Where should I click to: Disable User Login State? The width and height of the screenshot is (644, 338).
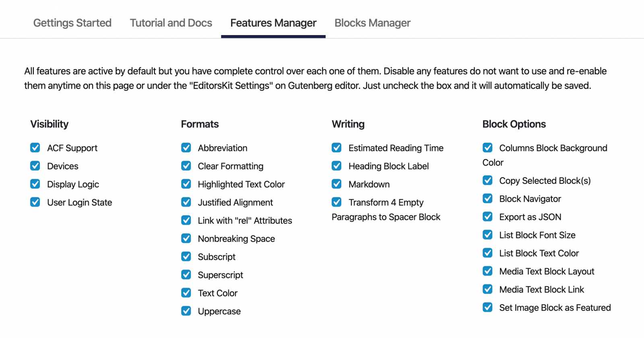35,202
